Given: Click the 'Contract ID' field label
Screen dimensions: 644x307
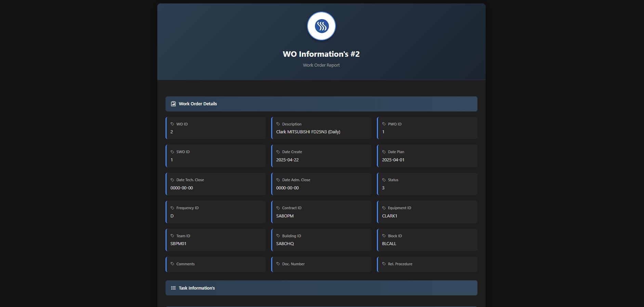Looking at the screenshot, I should coord(292,208).
